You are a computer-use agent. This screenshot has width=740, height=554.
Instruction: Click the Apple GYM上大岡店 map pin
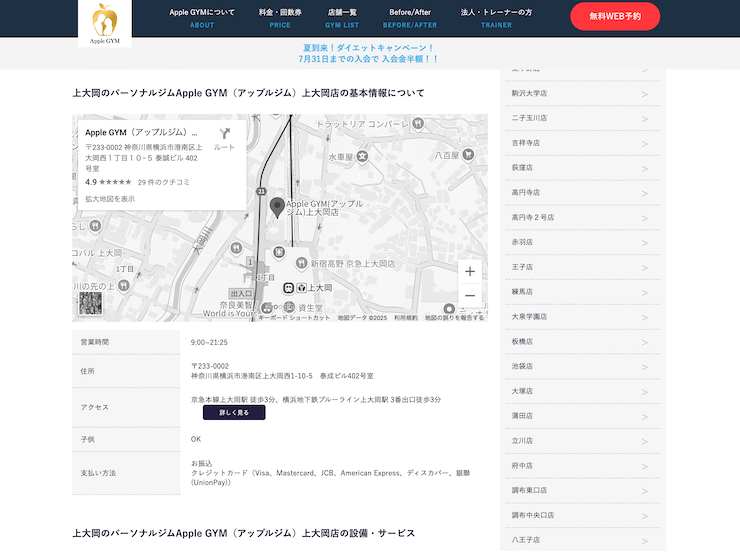click(277, 207)
